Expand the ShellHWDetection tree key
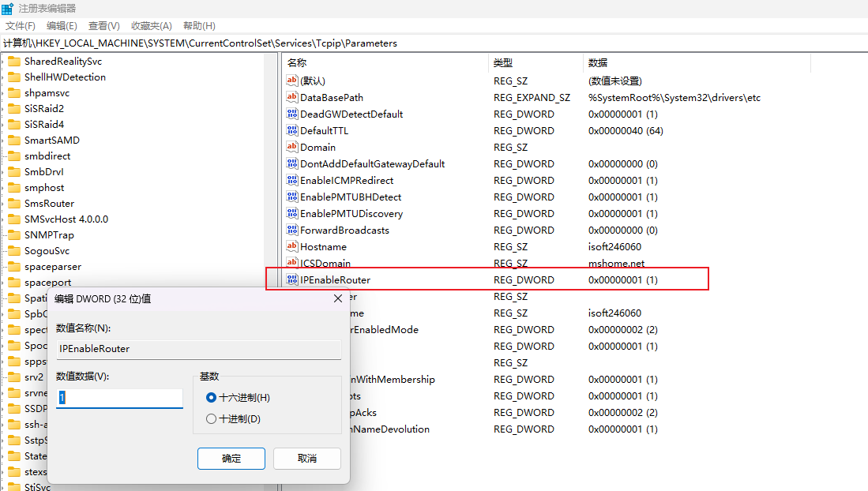The image size is (868, 491). [3, 77]
